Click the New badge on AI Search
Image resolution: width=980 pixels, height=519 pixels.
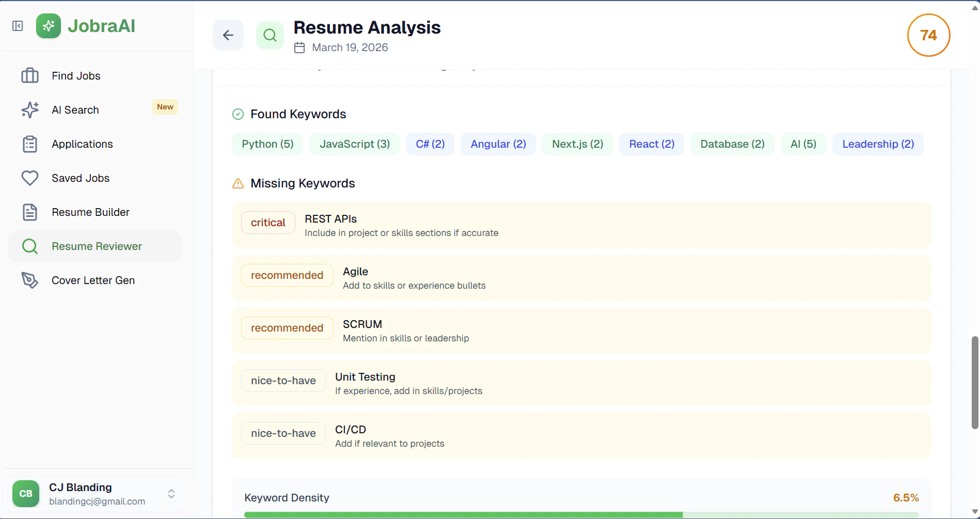[x=165, y=107]
